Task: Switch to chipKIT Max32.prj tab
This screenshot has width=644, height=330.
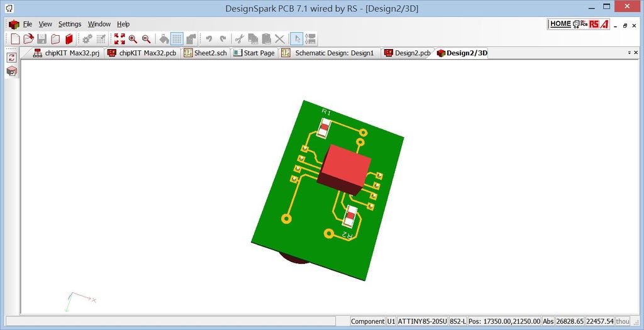Action: point(67,53)
